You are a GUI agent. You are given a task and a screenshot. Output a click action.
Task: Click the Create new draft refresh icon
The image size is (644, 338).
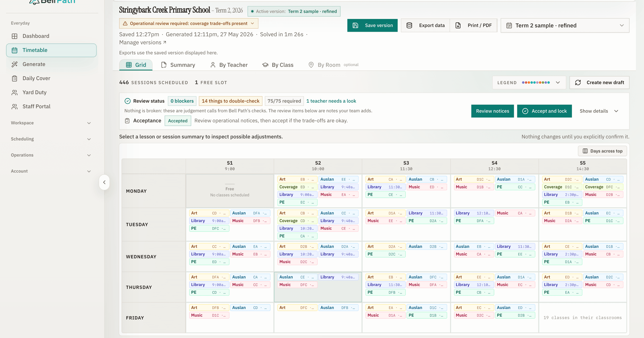[x=578, y=83]
